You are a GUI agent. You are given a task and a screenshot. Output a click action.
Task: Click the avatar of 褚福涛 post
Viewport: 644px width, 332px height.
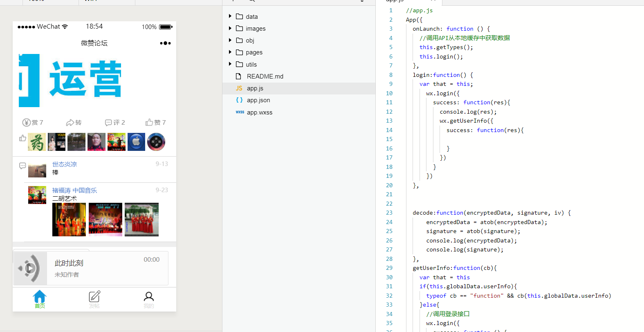tap(37, 195)
